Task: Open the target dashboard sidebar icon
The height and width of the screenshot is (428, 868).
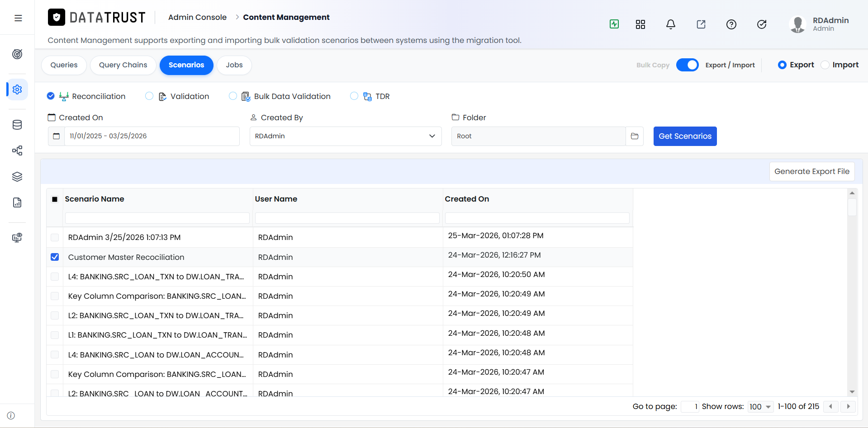Action: coord(17,54)
